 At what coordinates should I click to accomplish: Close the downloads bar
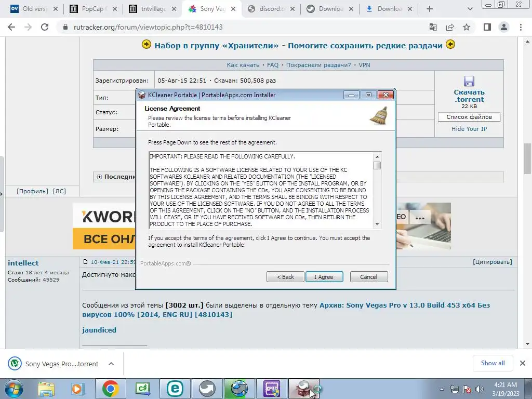[x=523, y=363]
